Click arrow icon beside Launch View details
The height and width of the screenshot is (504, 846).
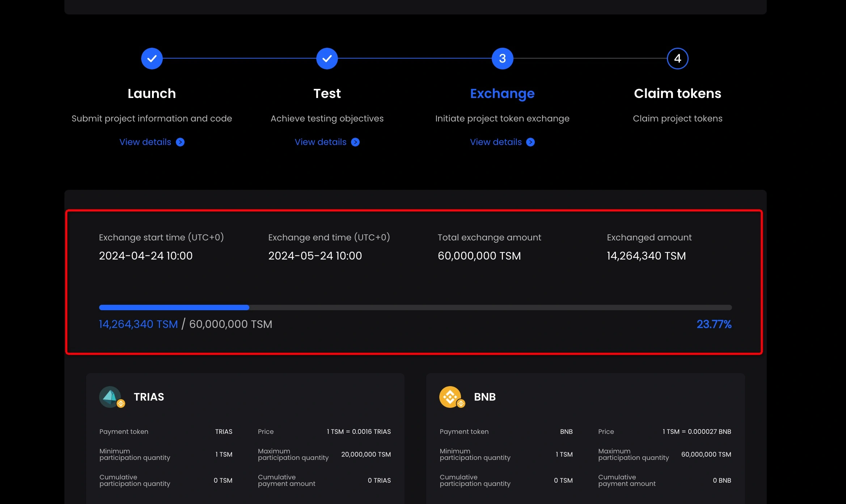pos(180,142)
